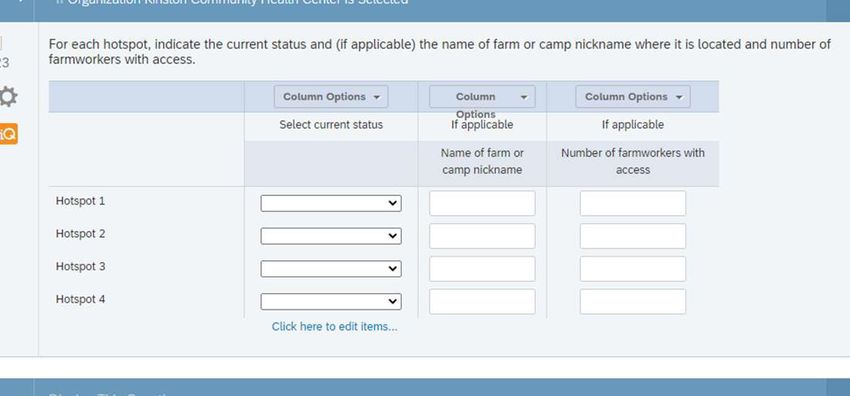Click Hotspot 1 number of farmworkers field
This screenshot has width=850, height=396.
[633, 203]
